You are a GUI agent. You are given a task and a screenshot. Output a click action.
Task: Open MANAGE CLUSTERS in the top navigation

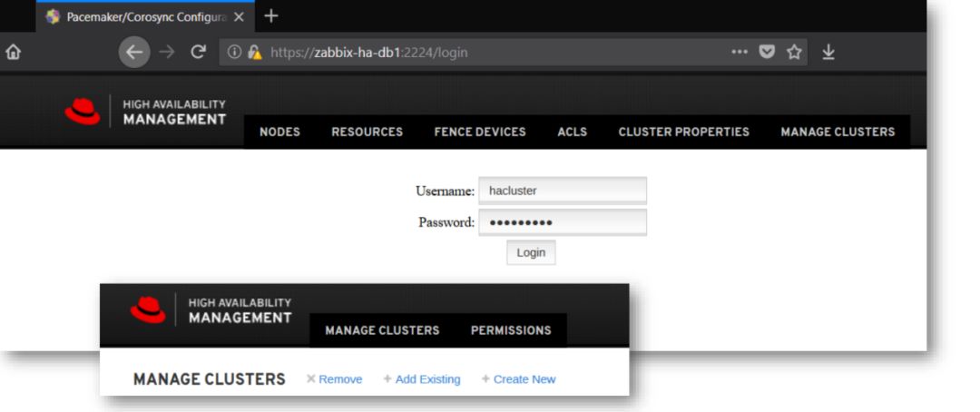838,132
